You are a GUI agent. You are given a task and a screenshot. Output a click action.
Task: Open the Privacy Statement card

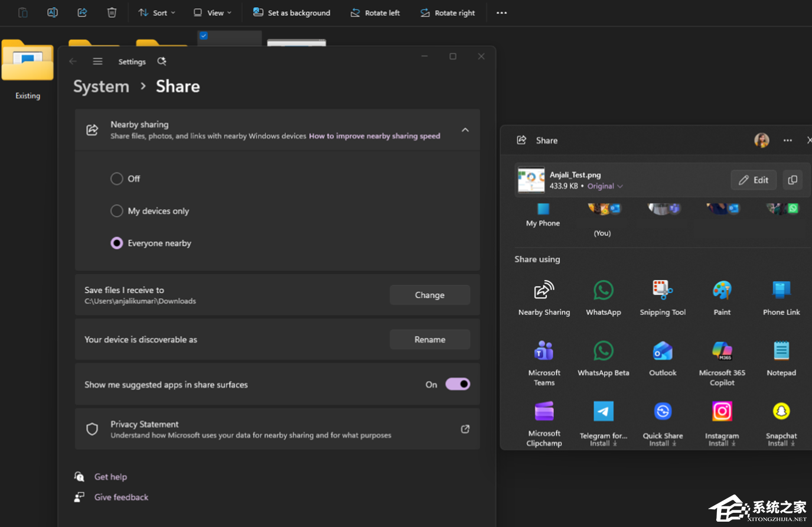(x=278, y=429)
